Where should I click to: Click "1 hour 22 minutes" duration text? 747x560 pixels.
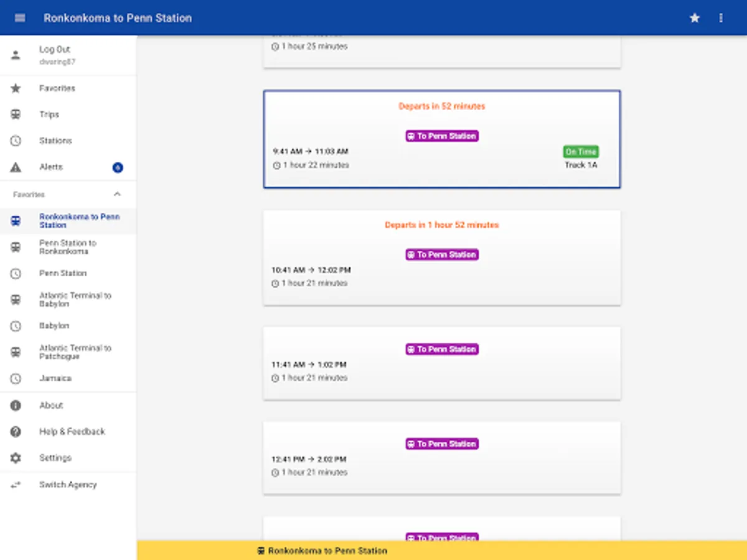pyautogui.click(x=316, y=166)
